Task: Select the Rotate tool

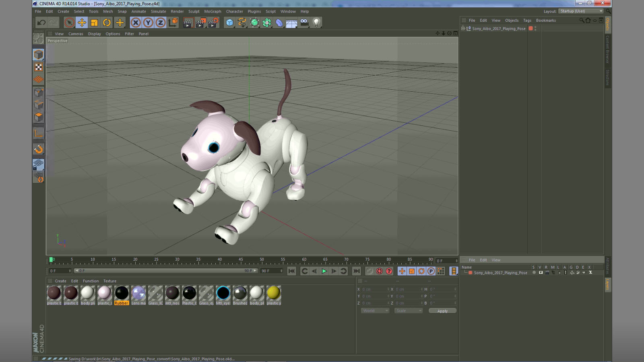Action: click(107, 23)
